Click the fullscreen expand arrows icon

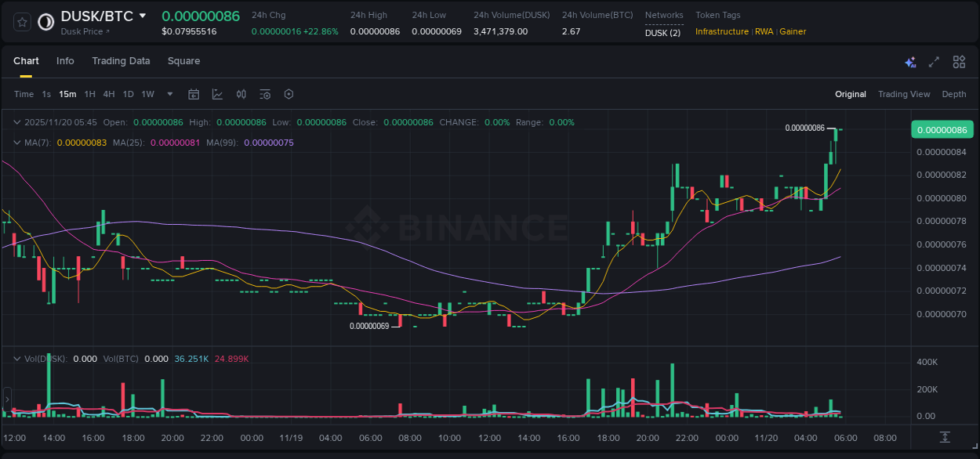click(934, 61)
